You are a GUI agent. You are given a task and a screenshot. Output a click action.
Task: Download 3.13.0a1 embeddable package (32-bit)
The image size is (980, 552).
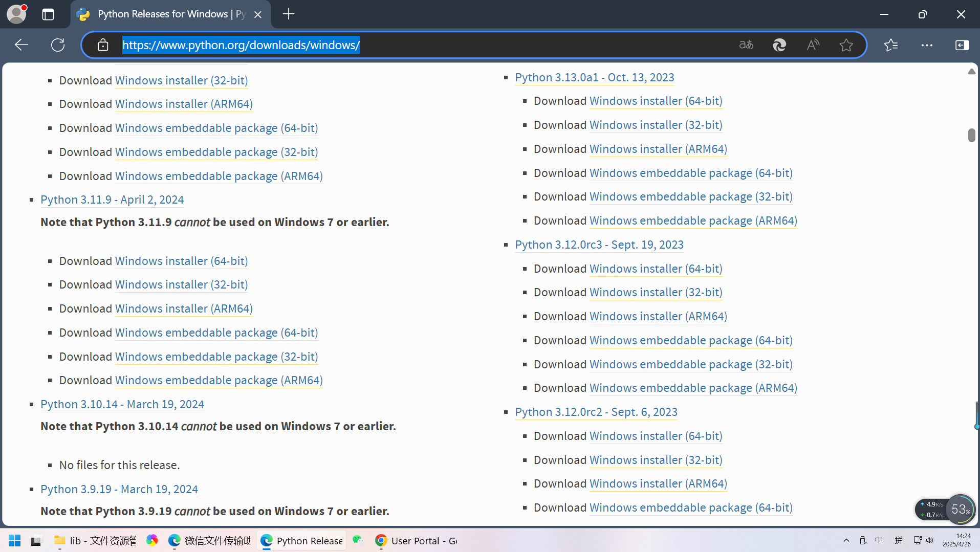click(691, 196)
